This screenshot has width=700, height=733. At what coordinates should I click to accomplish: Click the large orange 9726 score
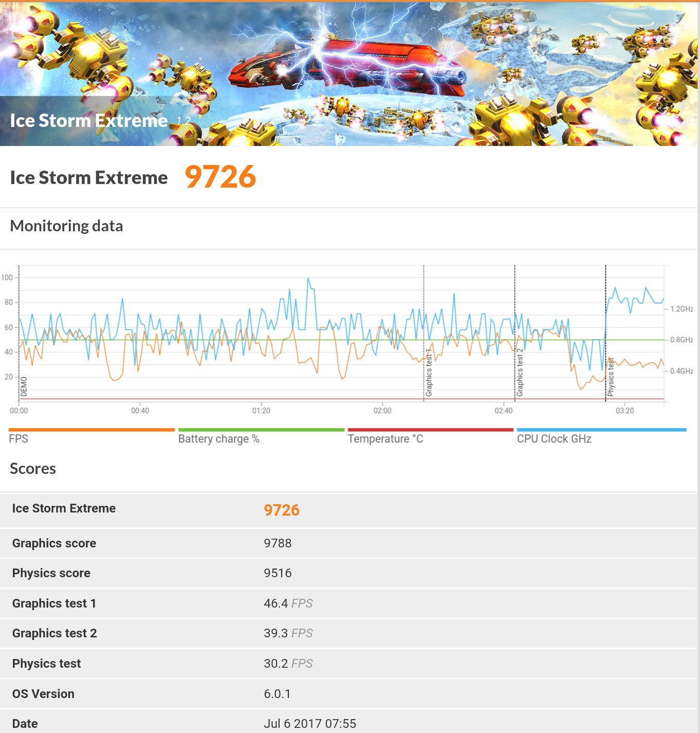click(x=220, y=177)
